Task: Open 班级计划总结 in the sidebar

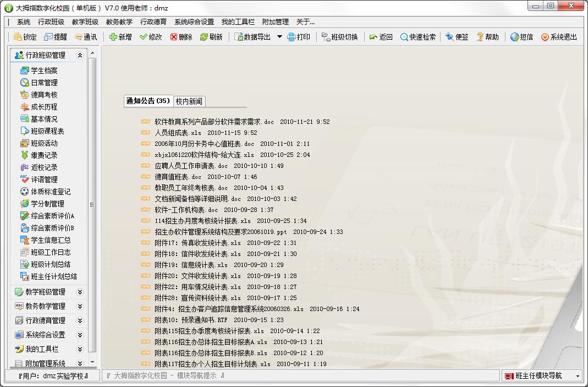Action: (45, 264)
